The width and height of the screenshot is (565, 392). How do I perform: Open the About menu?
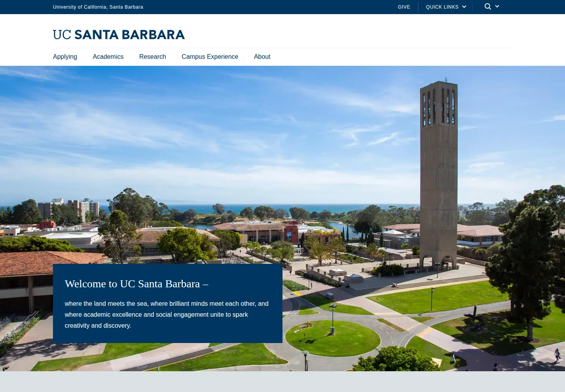262,56
